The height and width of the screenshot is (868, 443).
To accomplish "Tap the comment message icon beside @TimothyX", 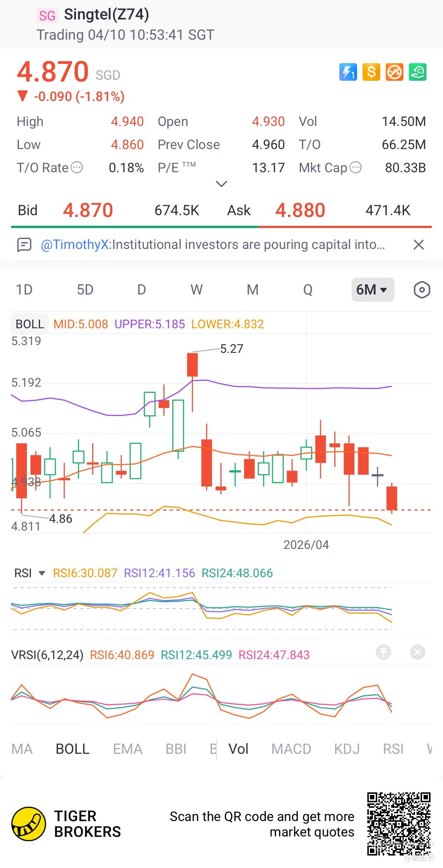I will click(x=24, y=245).
